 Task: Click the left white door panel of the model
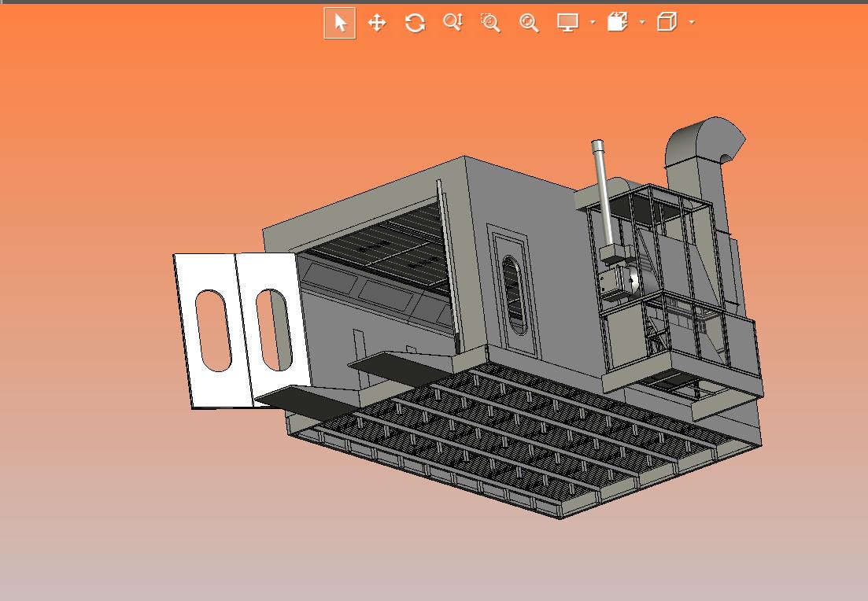[212, 331]
